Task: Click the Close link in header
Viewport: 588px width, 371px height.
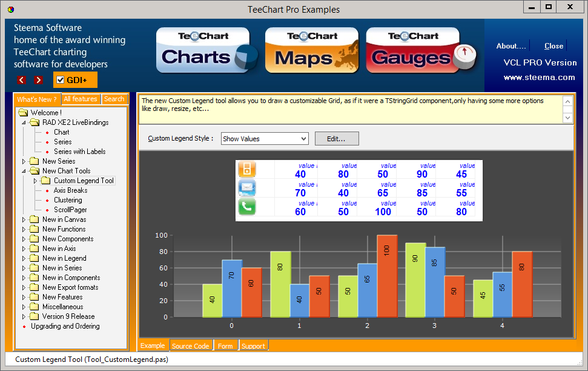Action: [553, 46]
